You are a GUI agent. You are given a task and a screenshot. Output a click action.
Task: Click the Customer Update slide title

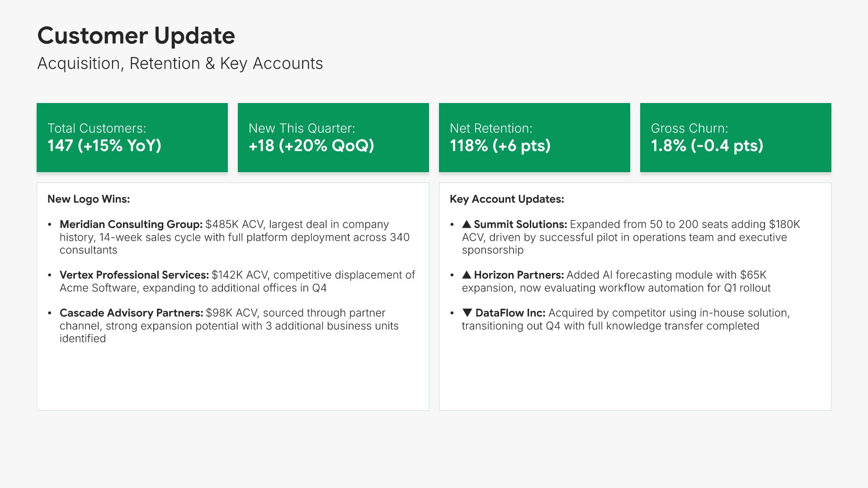pyautogui.click(x=136, y=36)
